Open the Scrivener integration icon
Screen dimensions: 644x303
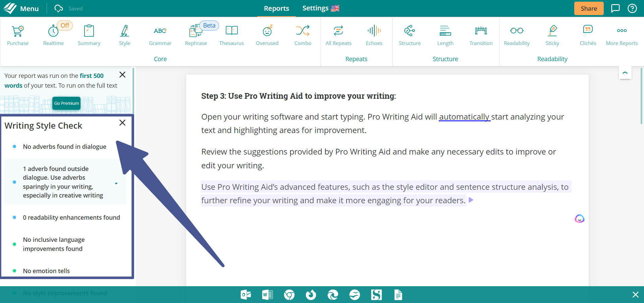(x=376, y=295)
